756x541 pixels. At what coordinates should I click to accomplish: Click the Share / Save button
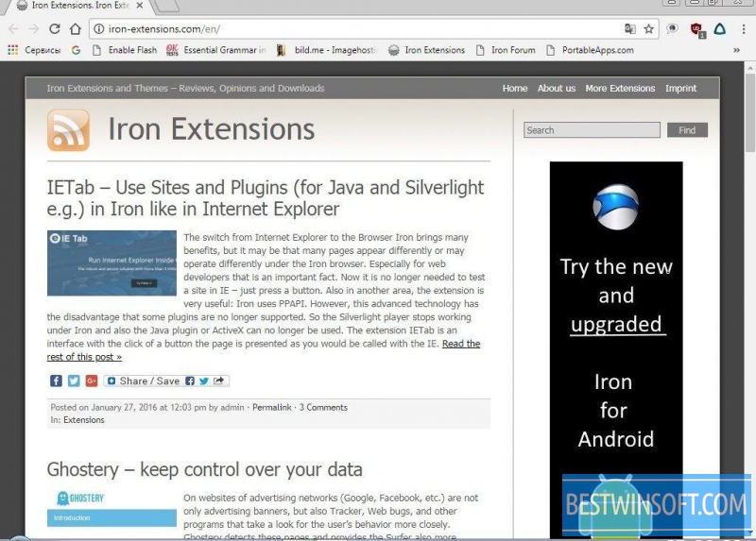166,381
